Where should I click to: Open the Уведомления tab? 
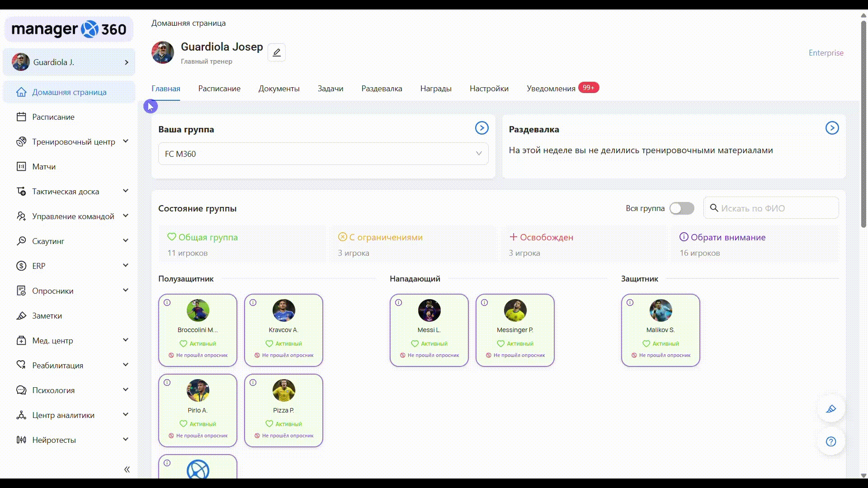(551, 89)
